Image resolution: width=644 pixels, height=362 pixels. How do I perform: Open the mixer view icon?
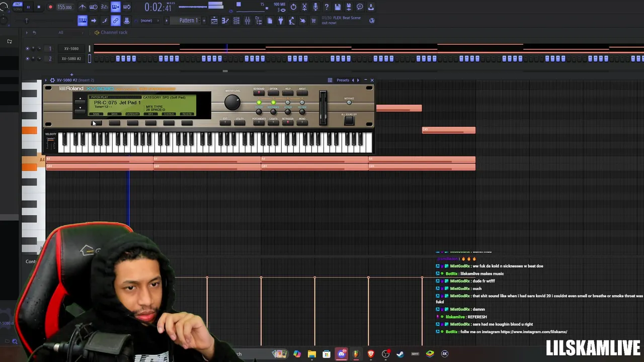pos(248,21)
